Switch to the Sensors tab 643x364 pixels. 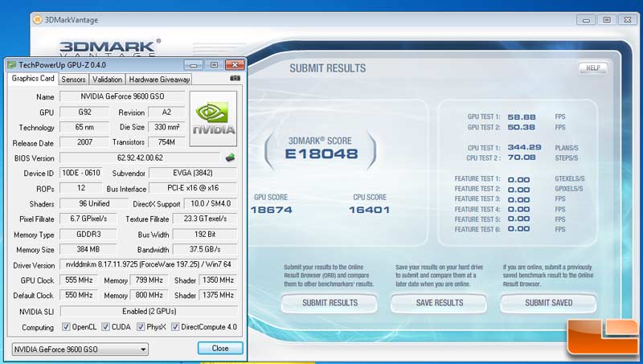(x=74, y=80)
